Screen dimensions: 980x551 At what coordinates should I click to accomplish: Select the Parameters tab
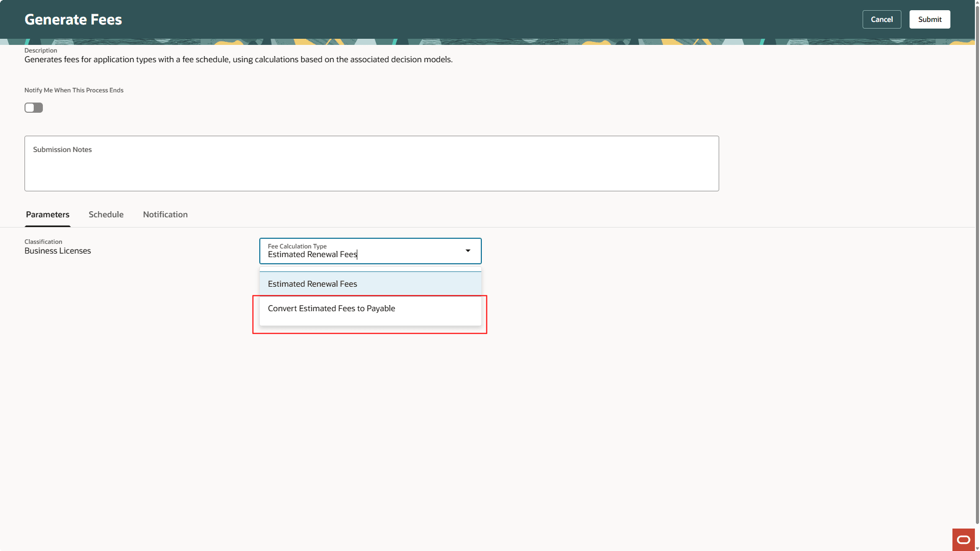[47, 214]
